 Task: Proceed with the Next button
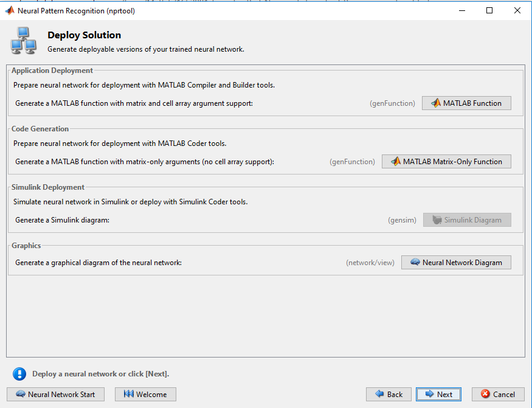pos(439,395)
